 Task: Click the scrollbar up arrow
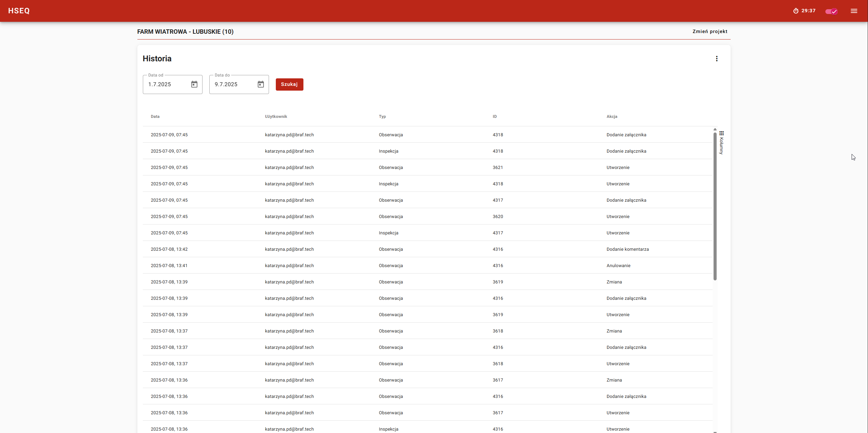(715, 129)
